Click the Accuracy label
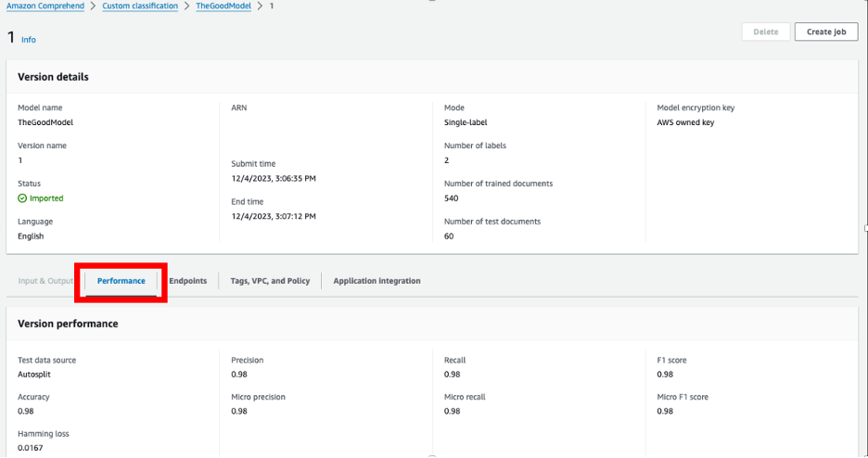This screenshot has height=458, width=868. click(x=33, y=397)
